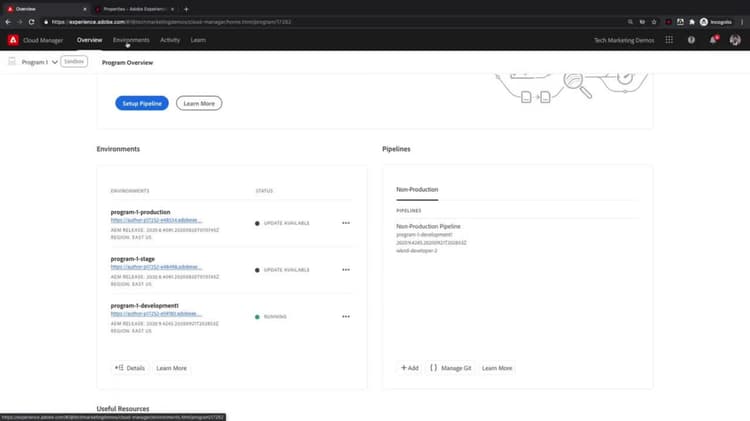Open more options for program-1-development1
Viewport: 750px width, 421px height.
346,317
